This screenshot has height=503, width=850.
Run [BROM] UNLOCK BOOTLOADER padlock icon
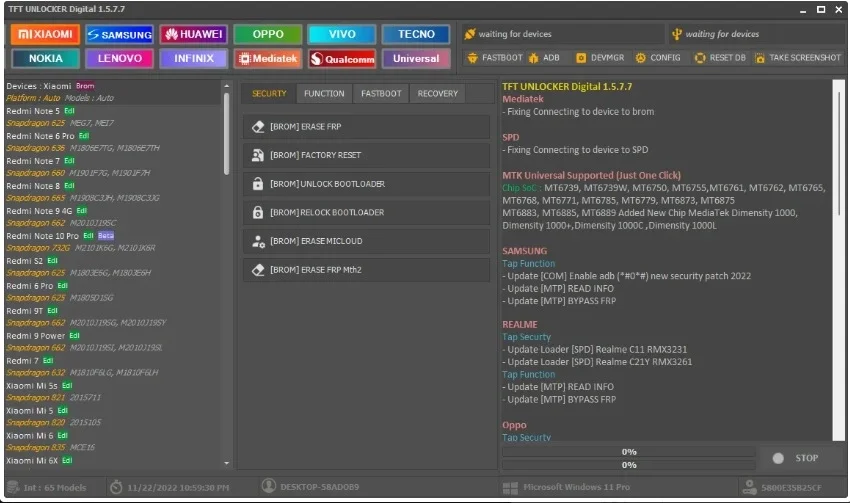258,184
